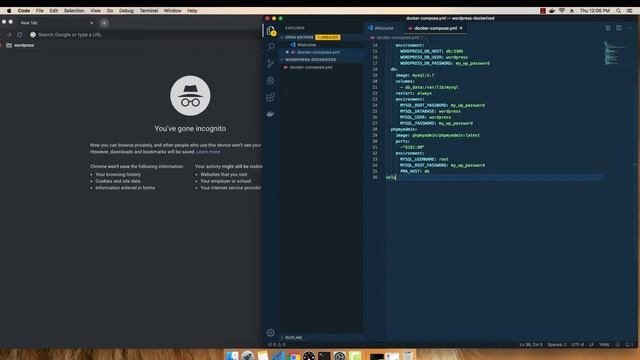The image size is (640, 360).
Task: Open Terminal from the Dock
Action: coord(324,356)
